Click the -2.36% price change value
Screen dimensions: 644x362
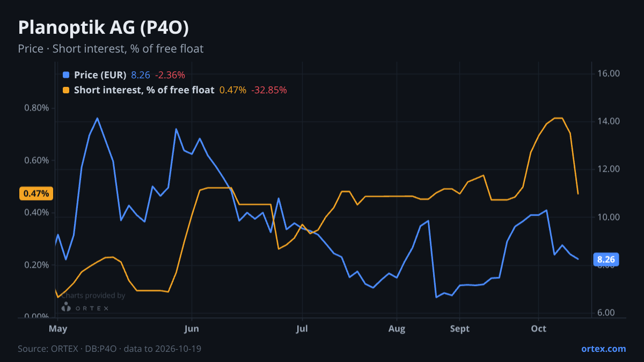(170, 75)
